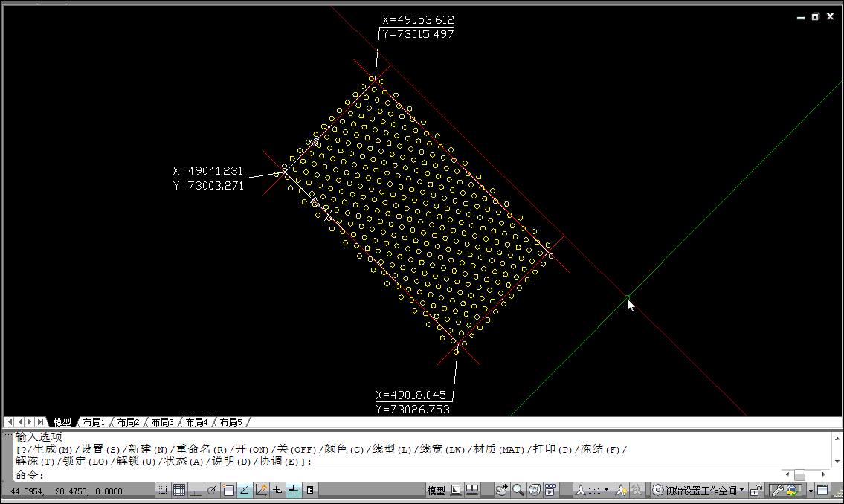Toggle Dynamic UCS button
The height and width of the screenshot is (504, 844).
coord(261,490)
